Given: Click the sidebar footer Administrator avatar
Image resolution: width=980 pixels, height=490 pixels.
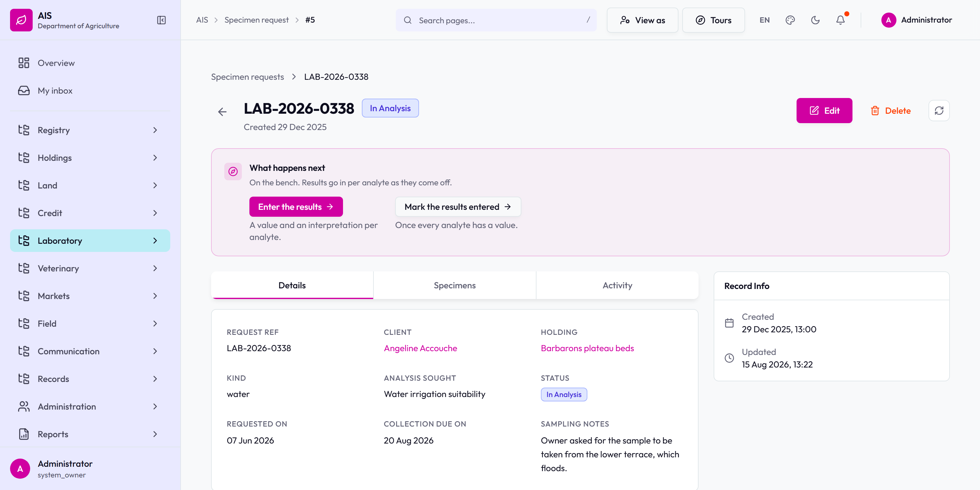Looking at the screenshot, I should point(20,469).
